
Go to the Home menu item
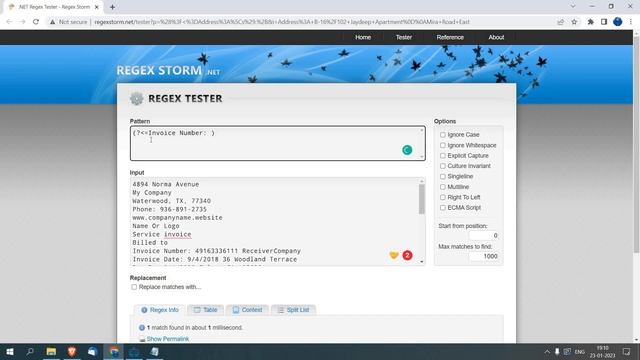click(363, 37)
